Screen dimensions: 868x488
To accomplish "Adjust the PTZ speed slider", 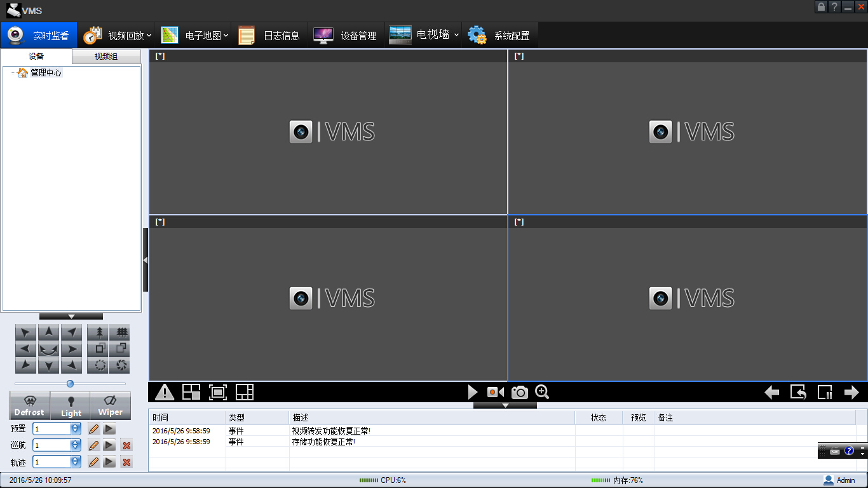I will pos(70,384).
